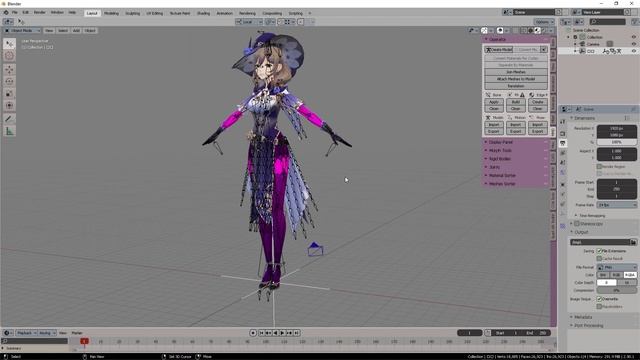Click the Blender logo menu icon
This screenshot has height=360, width=640.
click(6, 13)
